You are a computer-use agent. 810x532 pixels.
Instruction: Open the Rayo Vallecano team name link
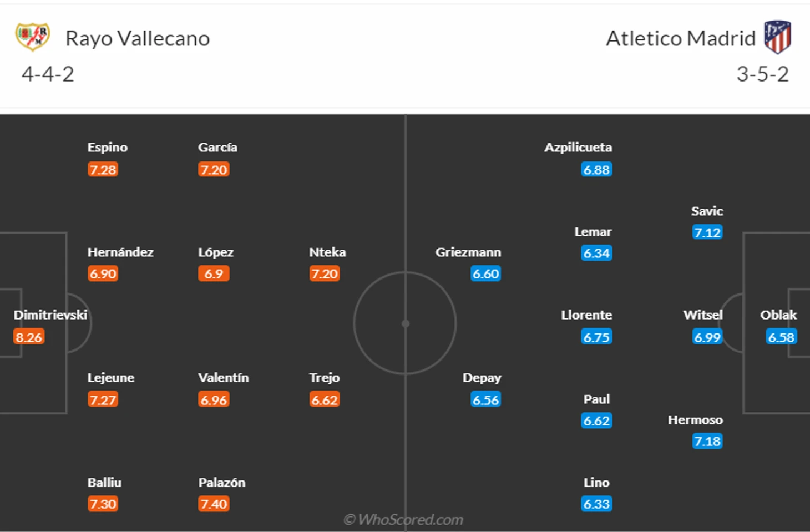click(138, 38)
